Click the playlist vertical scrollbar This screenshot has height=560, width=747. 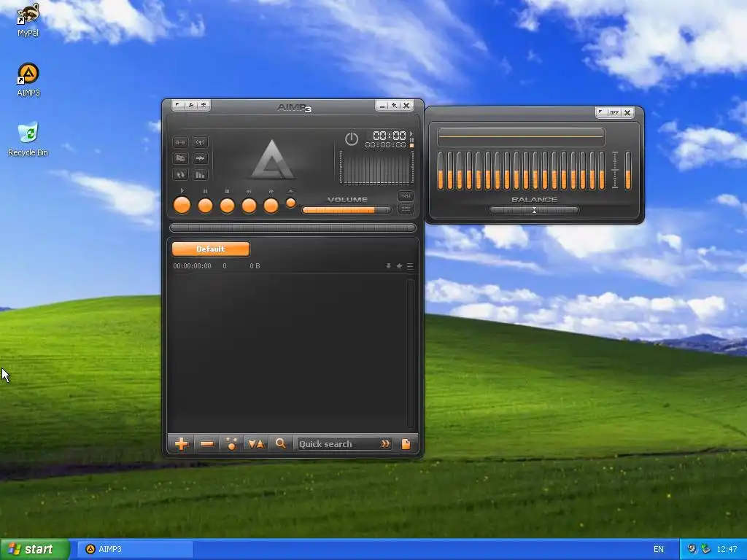410,354
